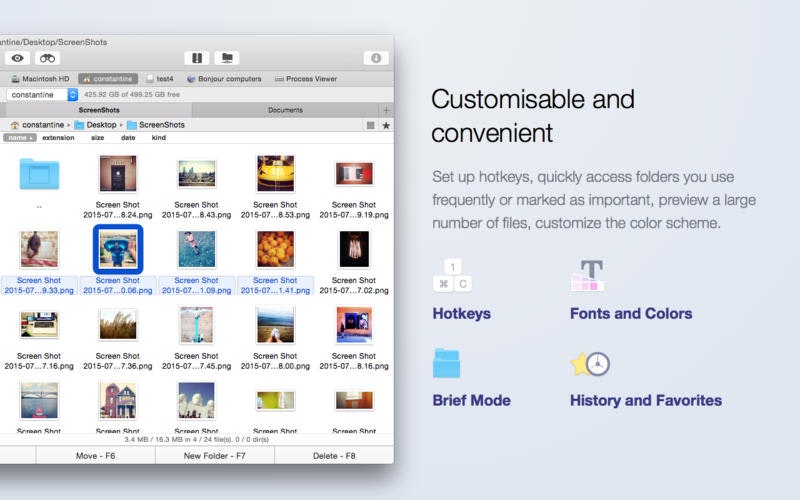Click the free disk space text

(x=132, y=94)
